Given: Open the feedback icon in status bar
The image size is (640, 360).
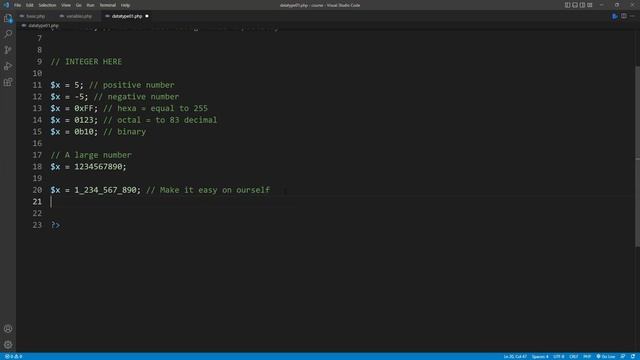Looking at the screenshot, I should coord(623,356).
